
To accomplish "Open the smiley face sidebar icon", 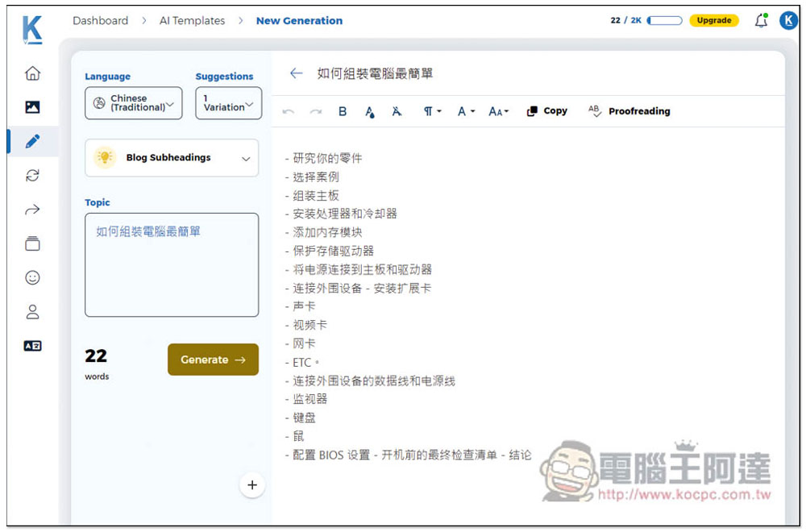I will click(32, 278).
